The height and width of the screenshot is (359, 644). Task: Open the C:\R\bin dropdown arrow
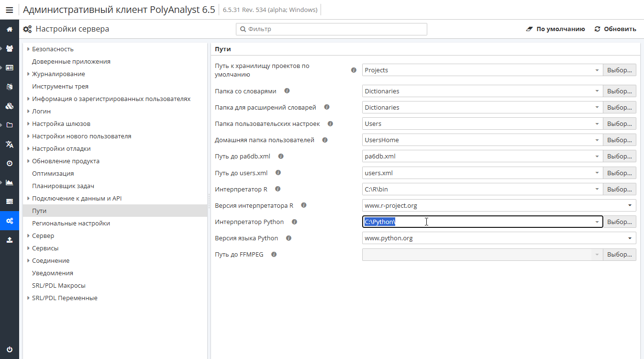597,189
